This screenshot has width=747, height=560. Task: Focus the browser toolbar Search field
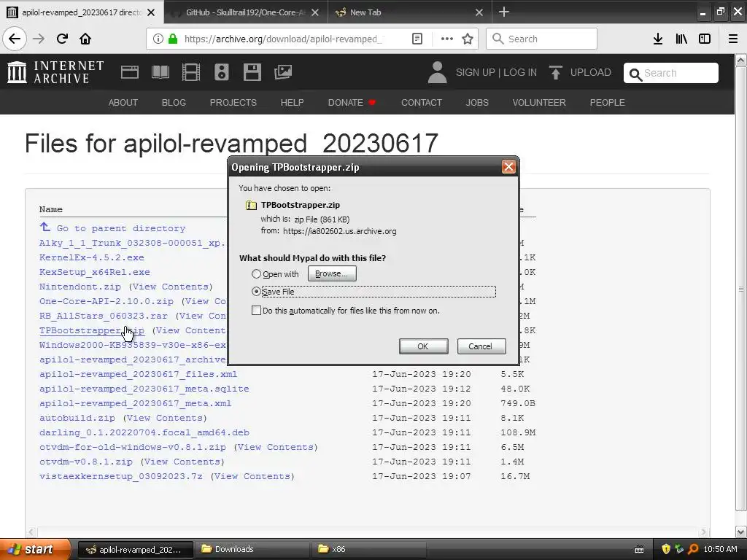tap(541, 39)
